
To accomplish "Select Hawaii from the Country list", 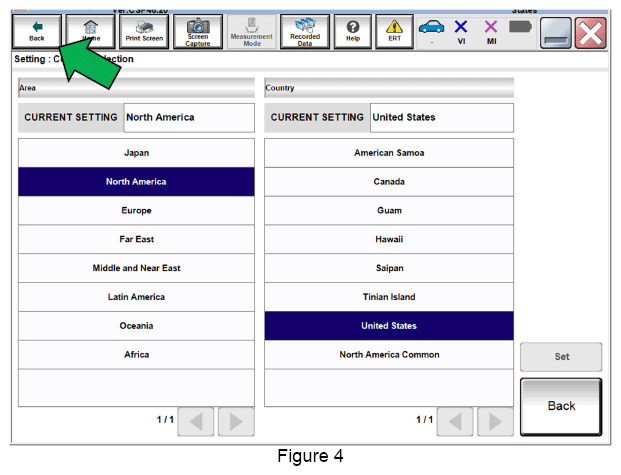I will click(x=389, y=239).
